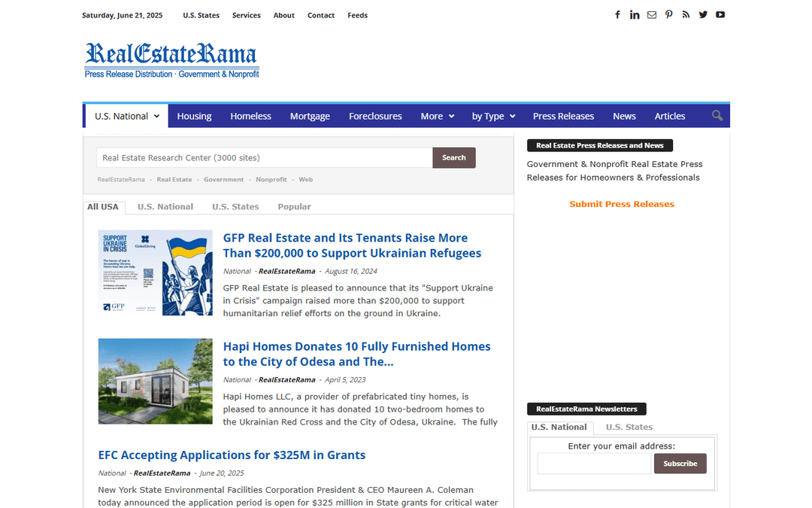The height and width of the screenshot is (508, 812).
Task: Click the April 5, 2023 date text
Action: pyautogui.click(x=345, y=379)
